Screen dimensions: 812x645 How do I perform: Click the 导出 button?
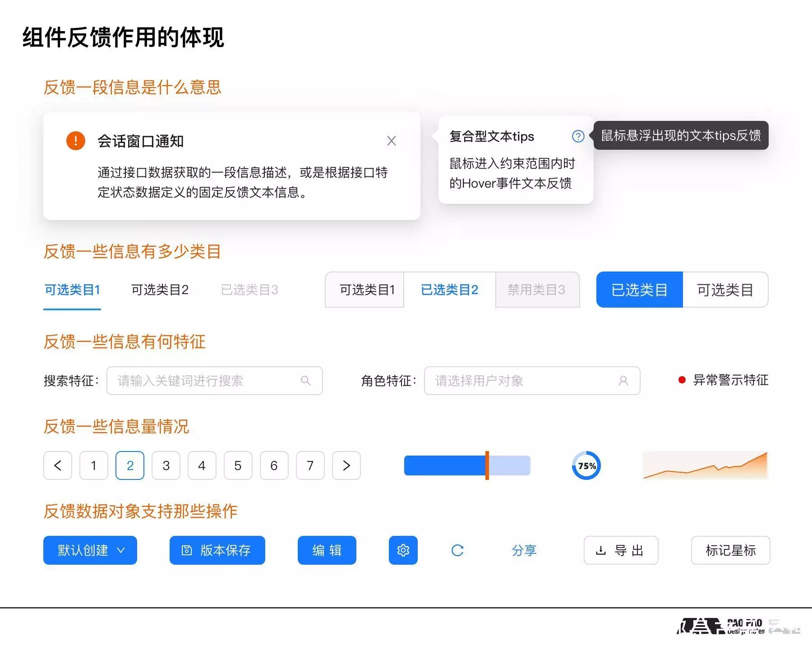621,550
